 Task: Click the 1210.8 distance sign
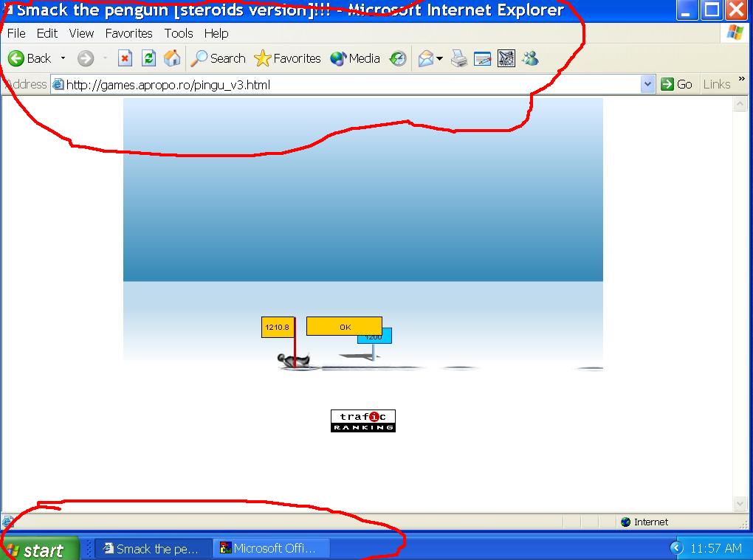tap(278, 328)
